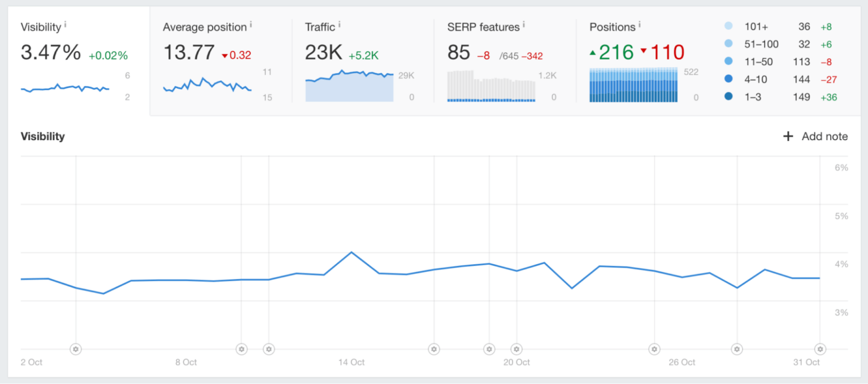Click the info icon beside Traffic
The image size is (868, 384).
(x=339, y=23)
